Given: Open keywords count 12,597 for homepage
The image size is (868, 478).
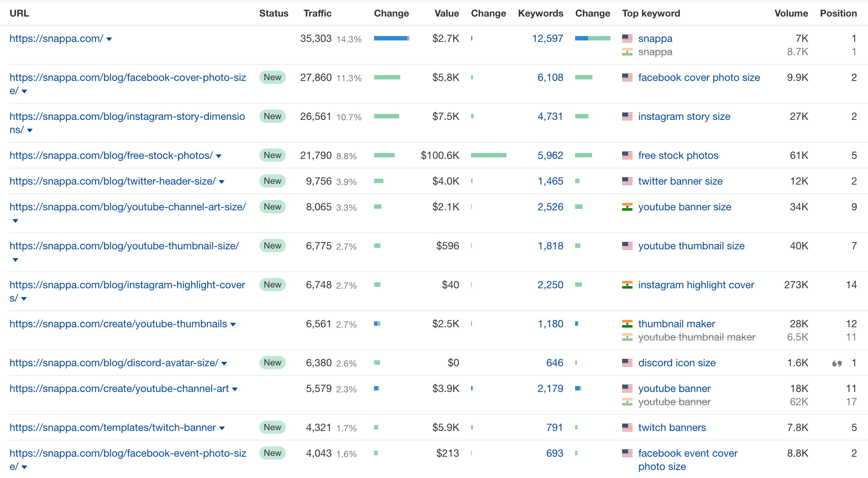Looking at the screenshot, I should click(x=548, y=39).
